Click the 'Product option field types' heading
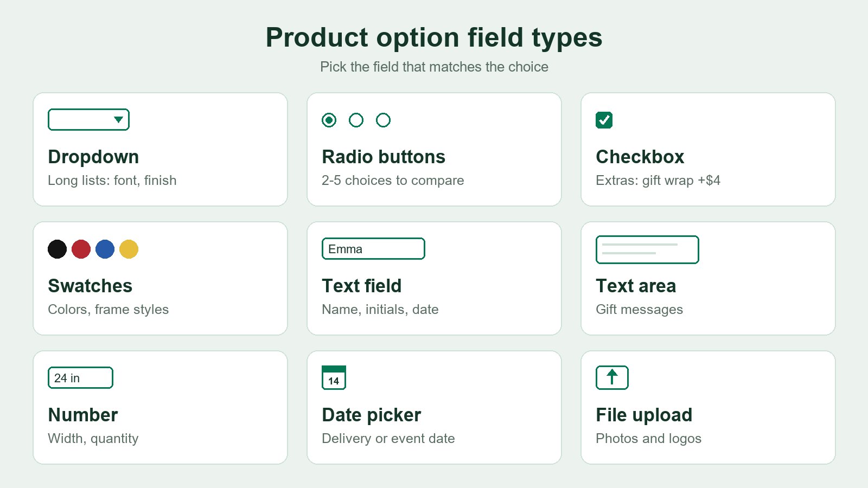 coord(434,38)
